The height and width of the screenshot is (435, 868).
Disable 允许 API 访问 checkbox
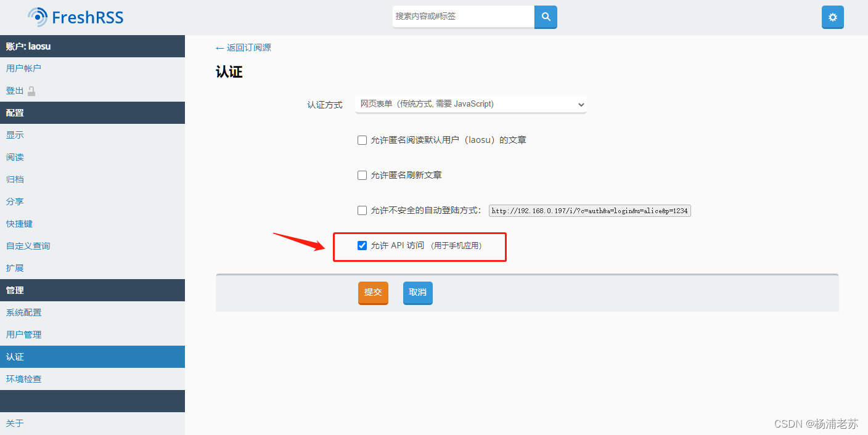(x=362, y=245)
